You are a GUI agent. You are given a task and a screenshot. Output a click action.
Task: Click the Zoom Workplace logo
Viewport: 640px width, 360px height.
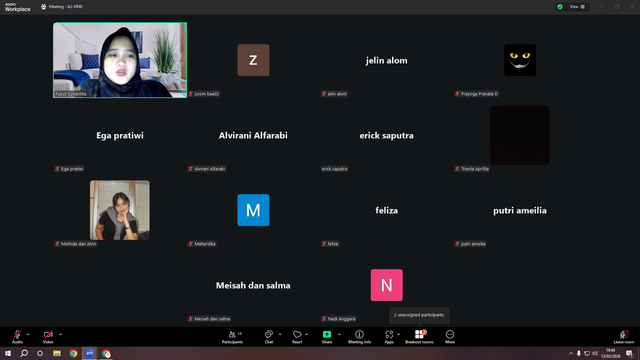tap(18, 7)
